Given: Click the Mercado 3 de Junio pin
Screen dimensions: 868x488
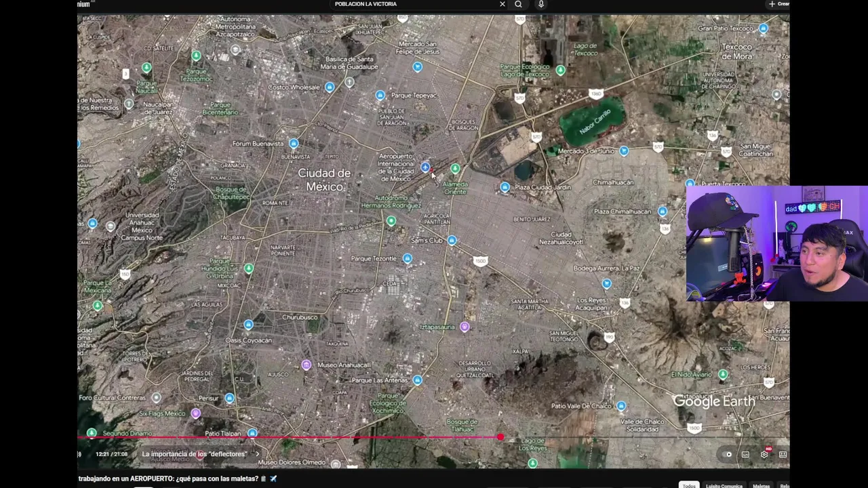Looking at the screenshot, I should 624,151.
